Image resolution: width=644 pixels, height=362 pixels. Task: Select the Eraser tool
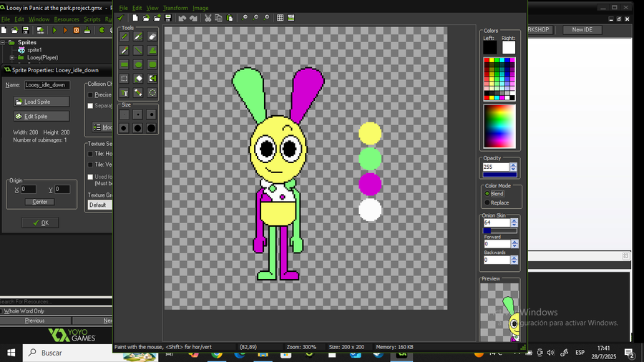[152, 36]
